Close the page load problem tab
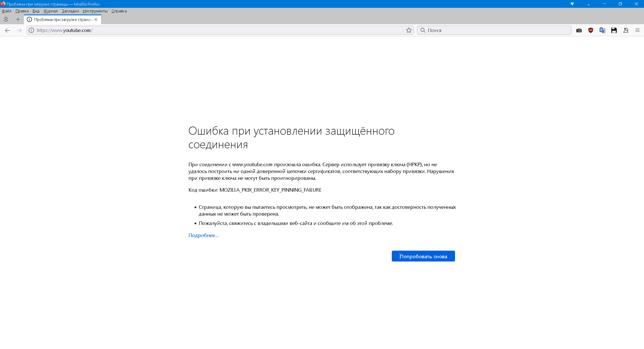The width and height of the screenshot is (644, 349). click(96, 19)
